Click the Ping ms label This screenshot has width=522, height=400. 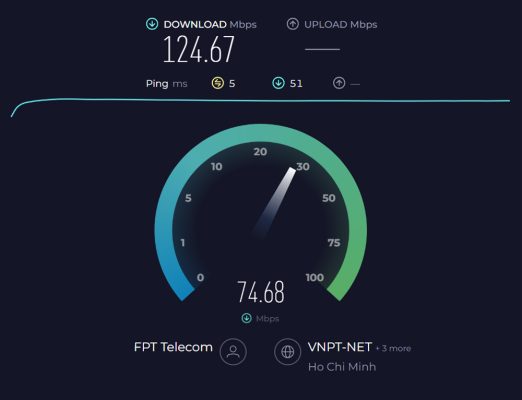tap(166, 83)
